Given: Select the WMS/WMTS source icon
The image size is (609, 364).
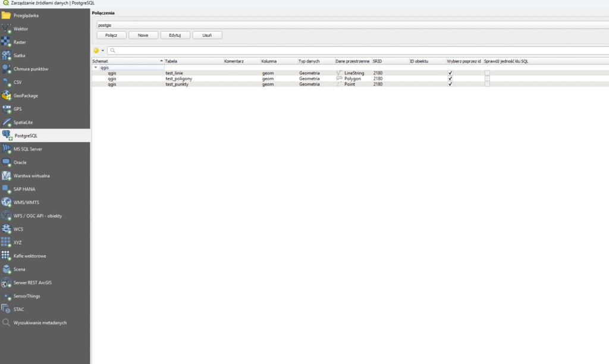Looking at the screenshot, I should (x=7, y=202).
